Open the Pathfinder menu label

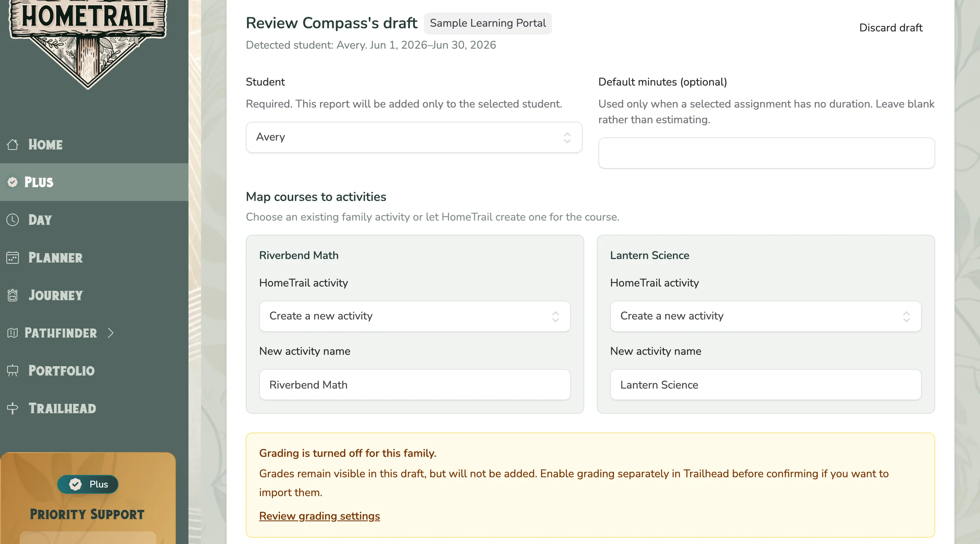coord(60,333)
